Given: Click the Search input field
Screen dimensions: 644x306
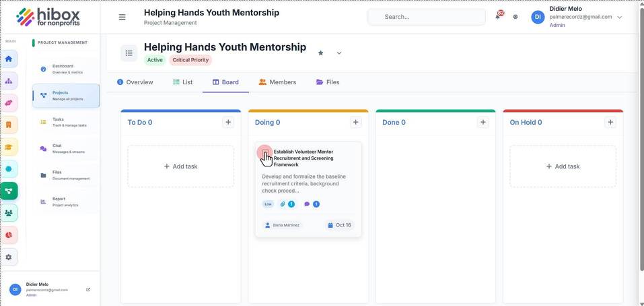Looking at the screenshot, I should click(x=427, y=17).
